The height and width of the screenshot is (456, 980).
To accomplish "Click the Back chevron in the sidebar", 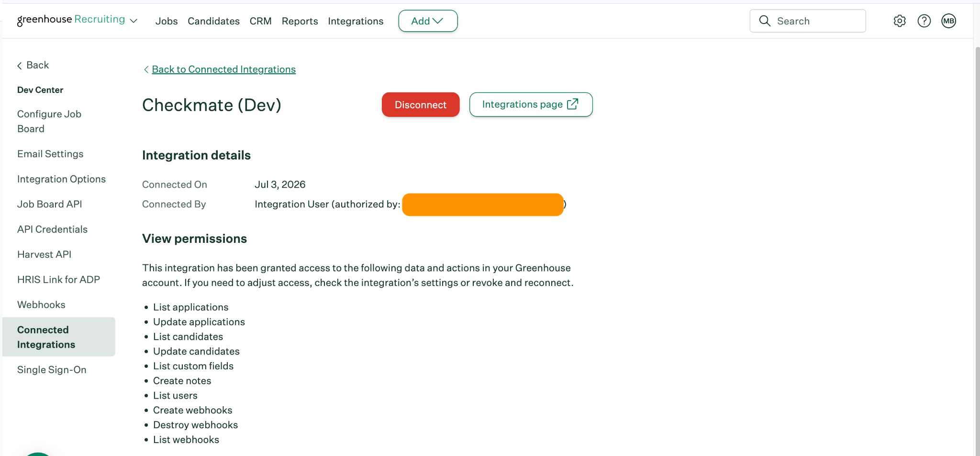I will point(20,66).
